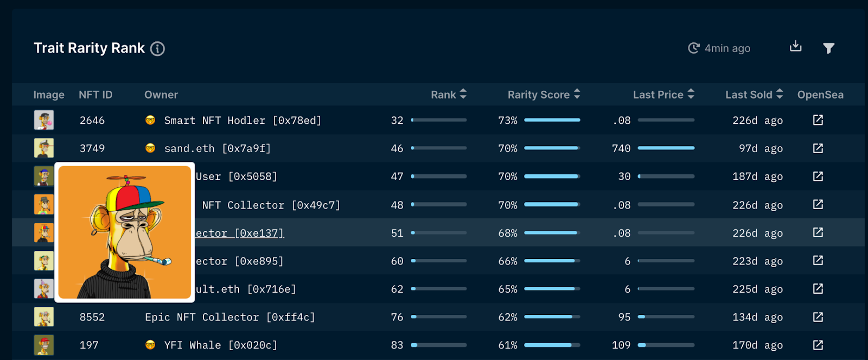Click rank bar for rank 32
Screen dimensions: 868x360
(x=439, y=120)
